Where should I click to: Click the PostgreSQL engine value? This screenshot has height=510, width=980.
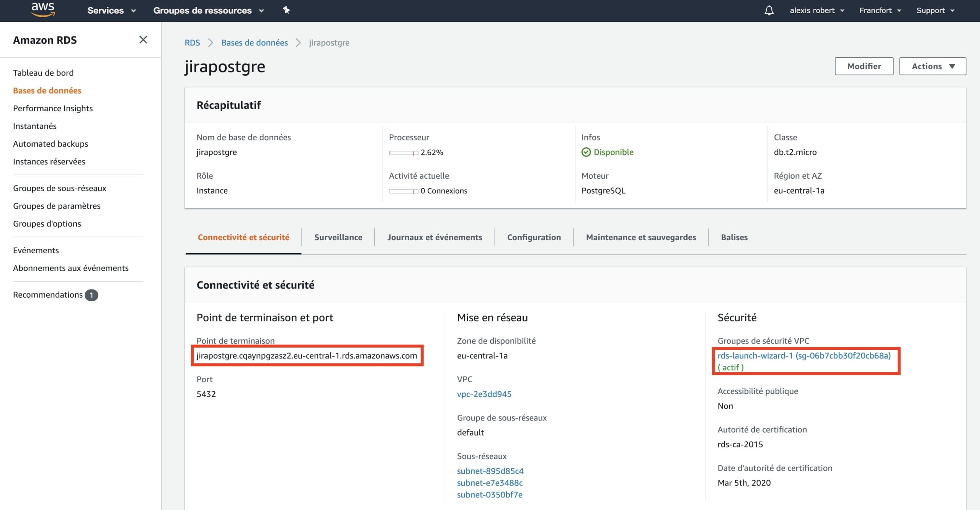click(603, 191)
